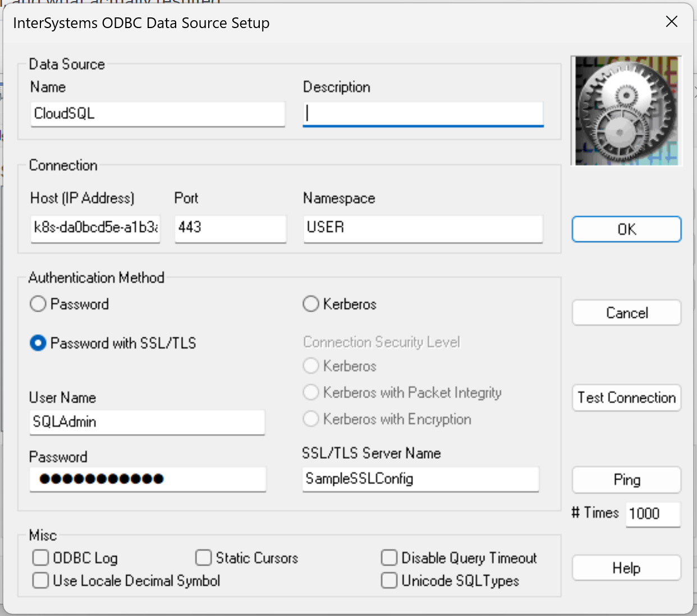Click the Cancel button

coord(626,313)
